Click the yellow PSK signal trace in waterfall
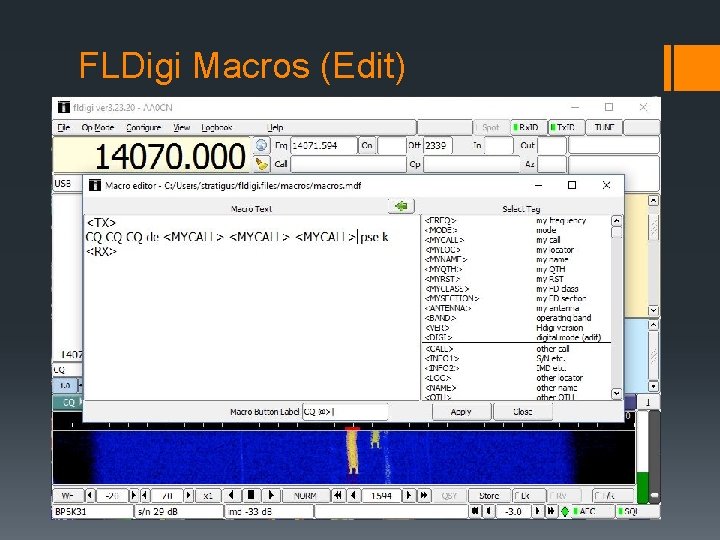Viewport: 720px width, 540px height. [x=352, y=451]
